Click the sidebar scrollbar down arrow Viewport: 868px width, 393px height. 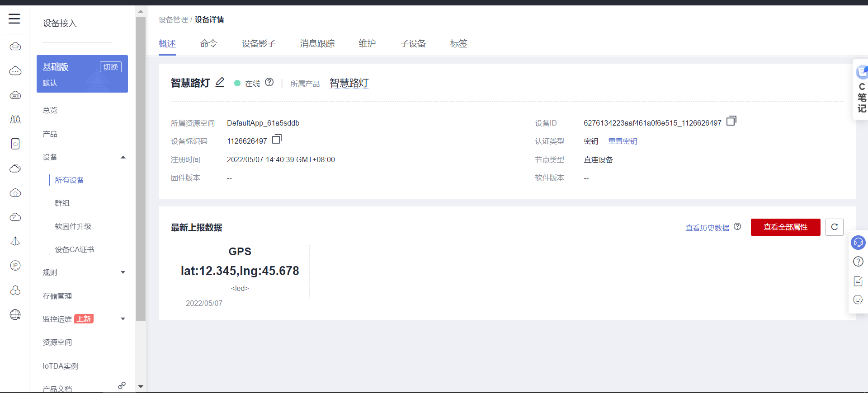click(x=141, y=387)
